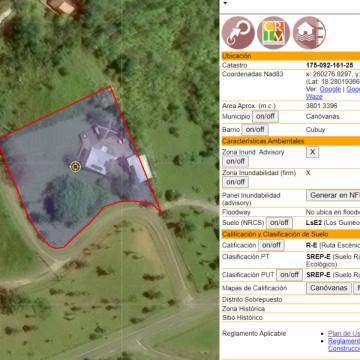Open the Waze link
The height and width of the screenshot is (360, 360).
pyautogui.click(x=314, y=97)
